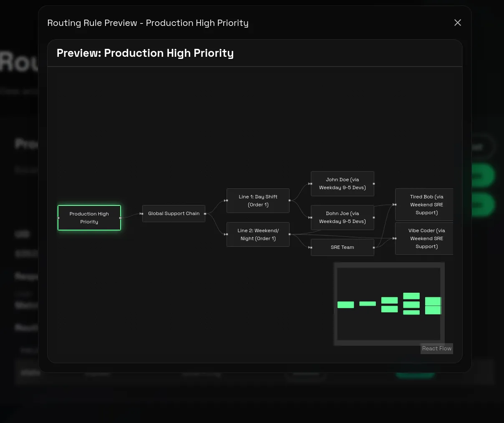The width and height of the screenshot is (504, 423).
Task: Click the minimap's leftmost green node
Action: (x=345, y=305)
